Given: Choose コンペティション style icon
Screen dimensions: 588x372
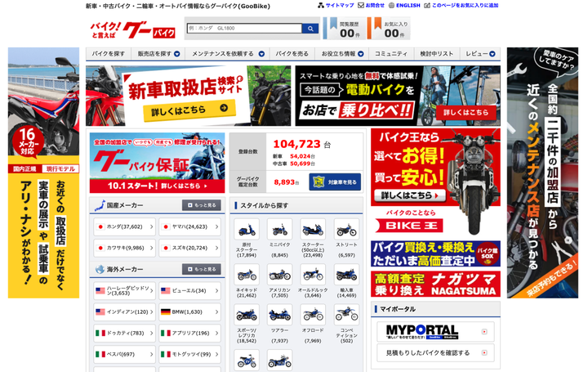Looking at the screenshot, I should coord(346,315).
